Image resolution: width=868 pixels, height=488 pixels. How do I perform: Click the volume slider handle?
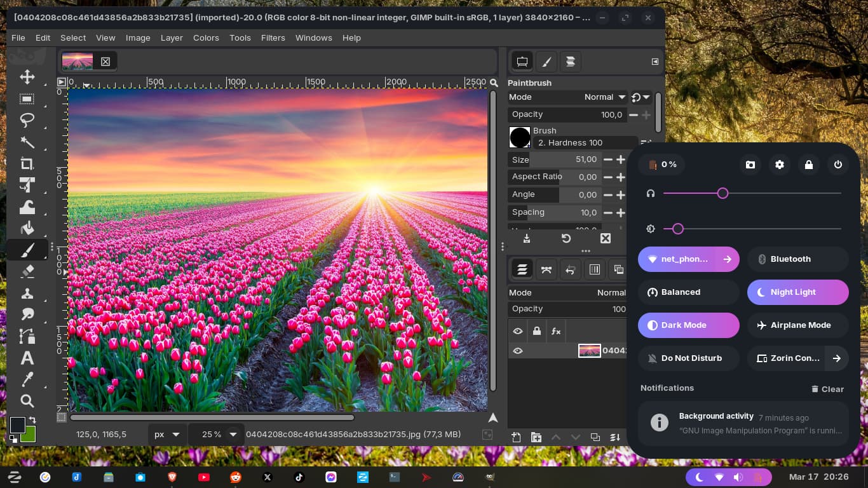[722, 193]
